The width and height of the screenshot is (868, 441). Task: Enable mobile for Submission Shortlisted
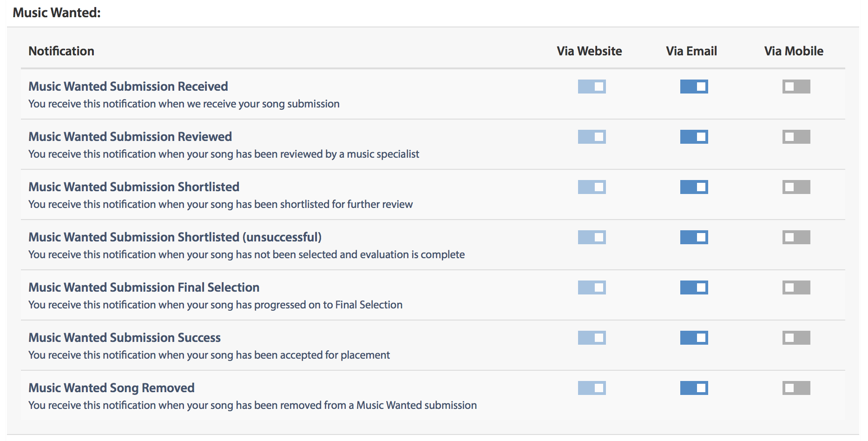coord(796,187)
